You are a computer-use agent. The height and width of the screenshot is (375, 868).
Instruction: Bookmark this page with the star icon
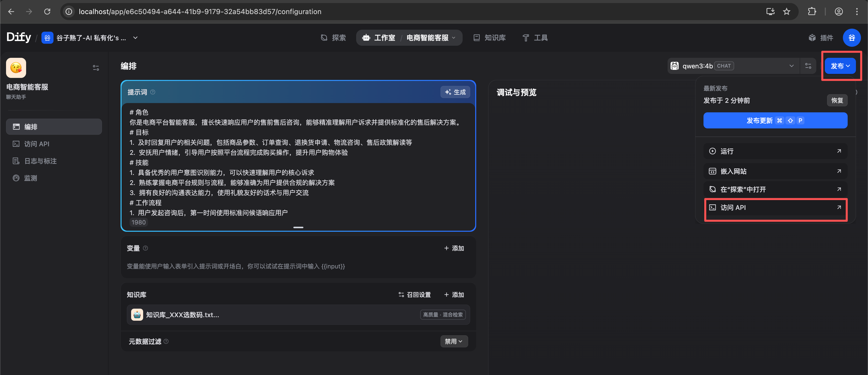pos(786,12)
